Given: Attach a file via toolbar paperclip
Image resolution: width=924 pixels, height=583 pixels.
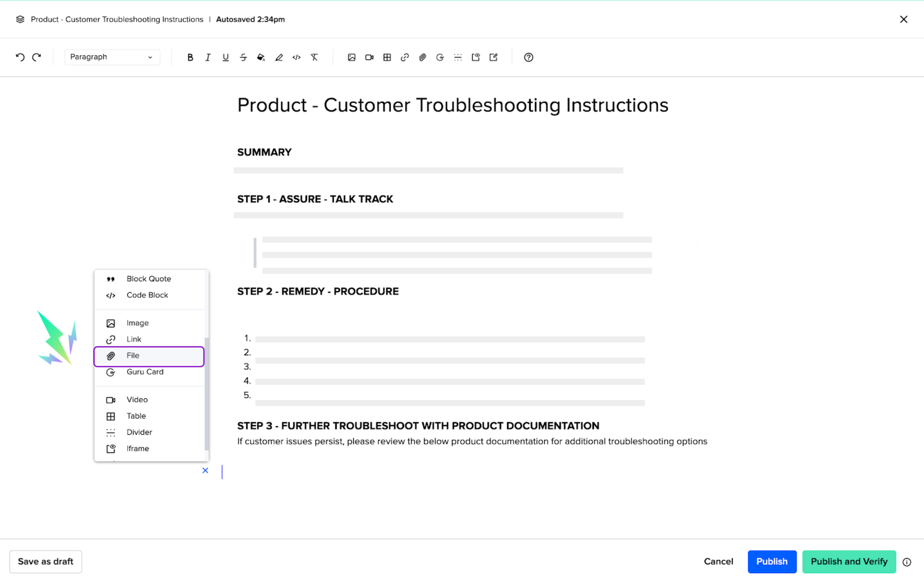Looking at the screenshot, I should 422,57.
